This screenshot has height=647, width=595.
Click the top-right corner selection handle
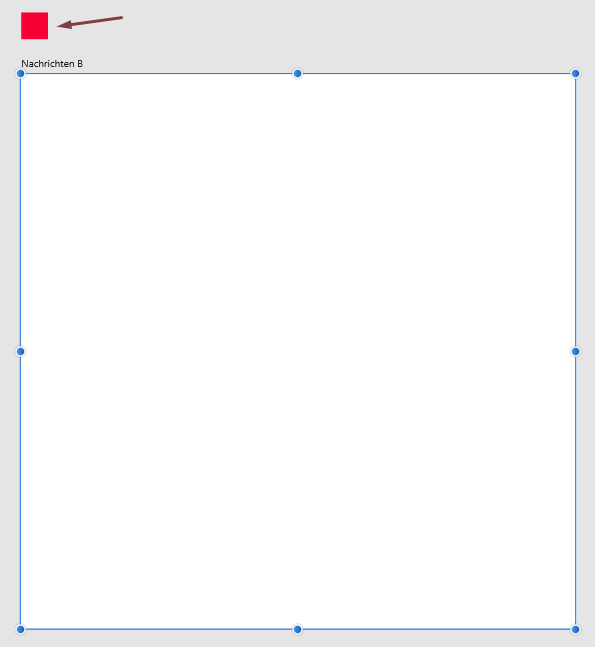coord(575,73)
